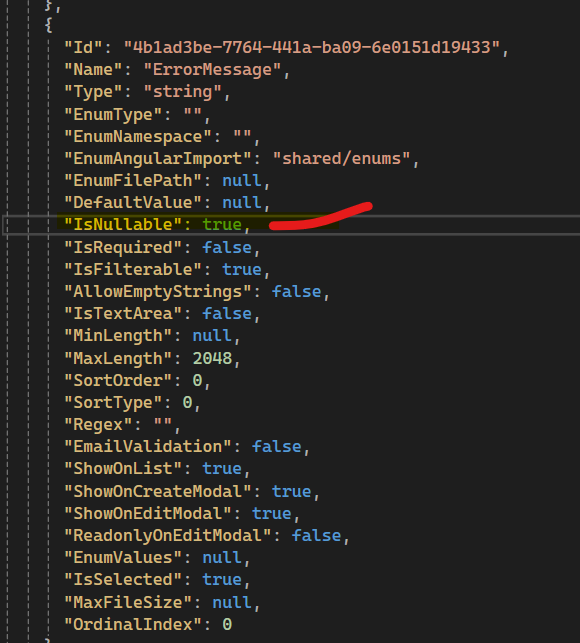Click the true value of IsNullable

tap(222, 225)
